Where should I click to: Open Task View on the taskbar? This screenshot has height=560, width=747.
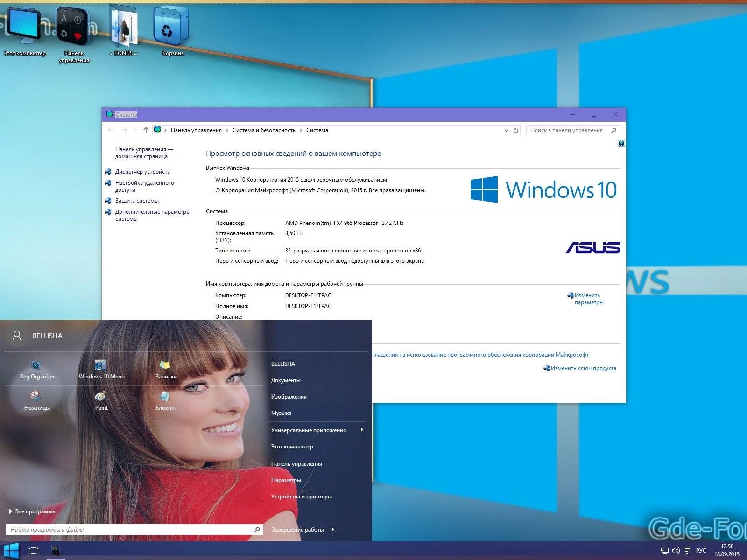[34, 551]
